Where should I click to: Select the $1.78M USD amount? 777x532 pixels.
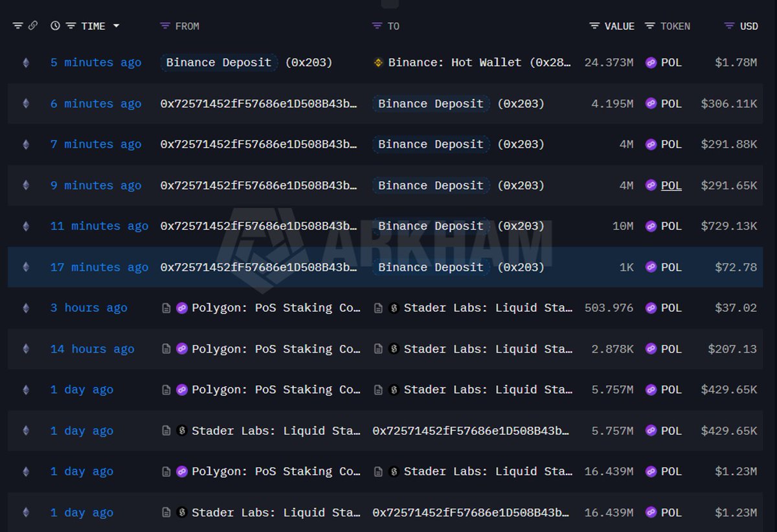coord(736,63)
